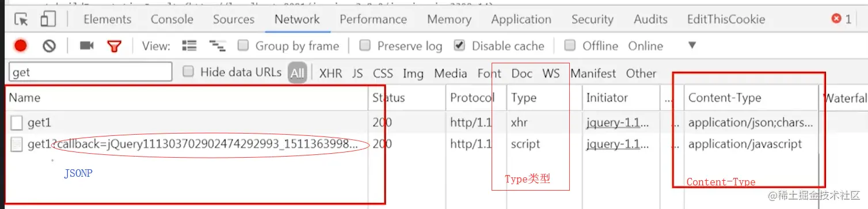Select the large request rows view icon
The image size is (868, 209).
point(189,45)
